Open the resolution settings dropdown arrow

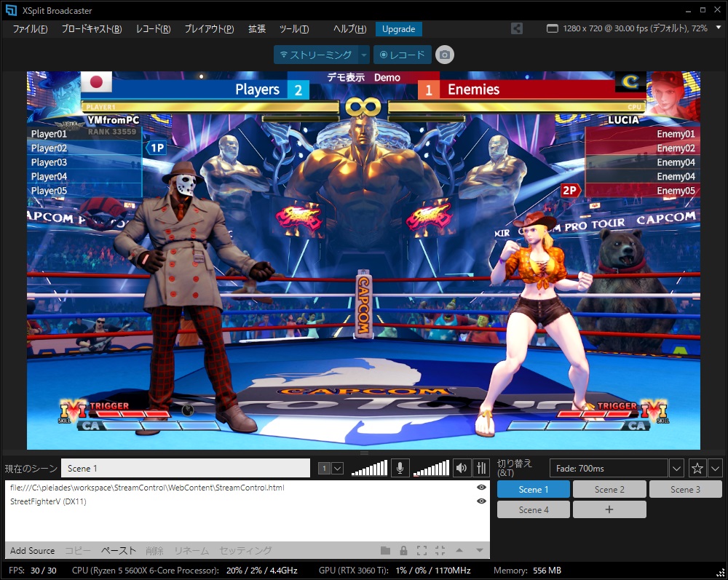719,28
